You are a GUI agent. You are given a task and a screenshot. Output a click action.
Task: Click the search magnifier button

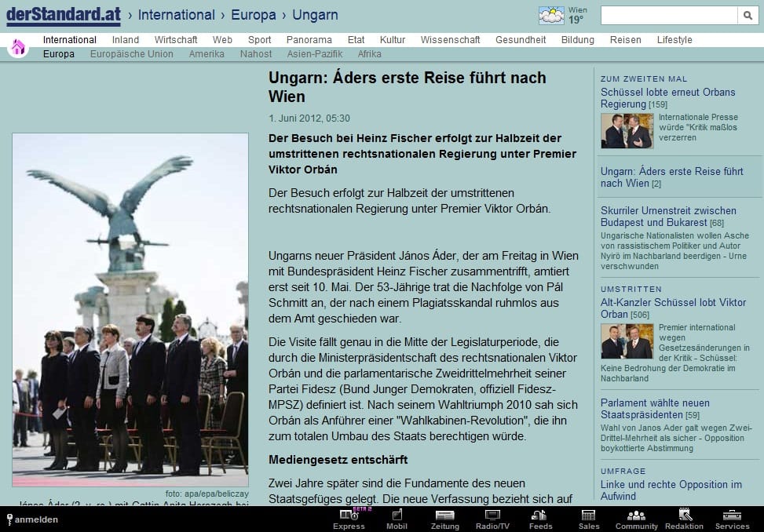pos(748,16)
